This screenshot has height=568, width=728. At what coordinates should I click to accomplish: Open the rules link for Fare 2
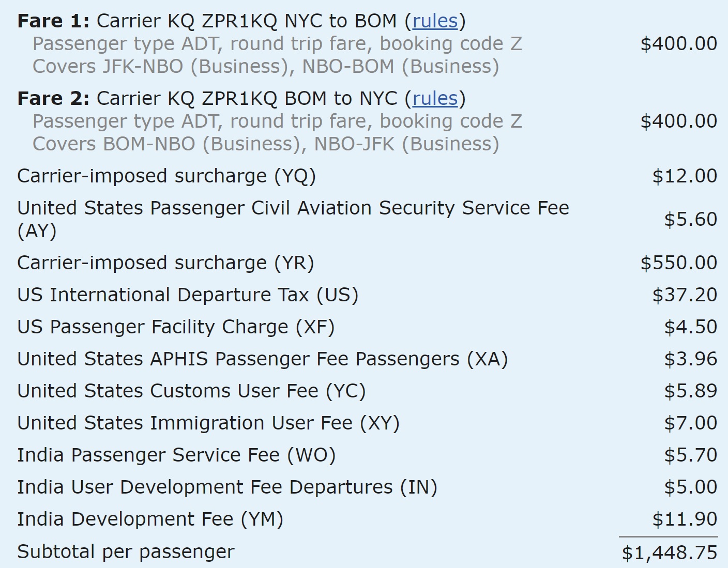point(434,98)
